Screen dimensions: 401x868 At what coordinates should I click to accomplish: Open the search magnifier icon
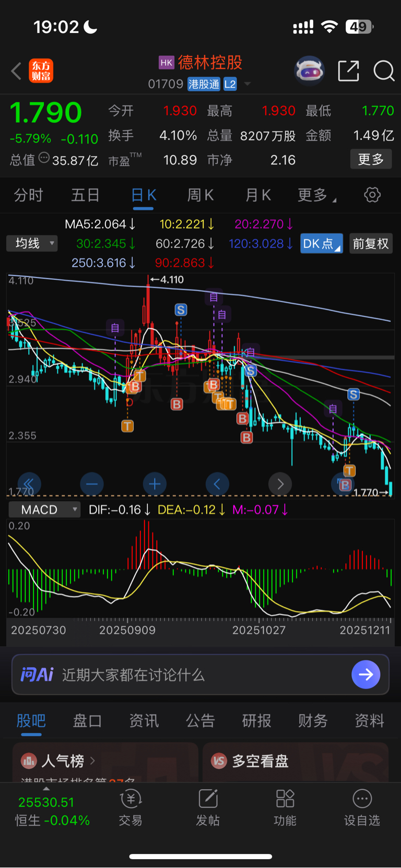point(384,70)
